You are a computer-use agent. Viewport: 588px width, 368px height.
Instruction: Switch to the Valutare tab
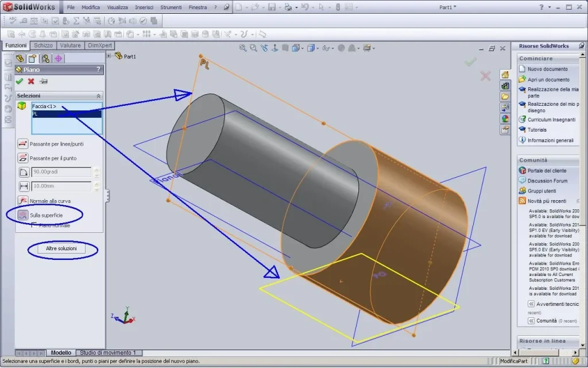70,45
